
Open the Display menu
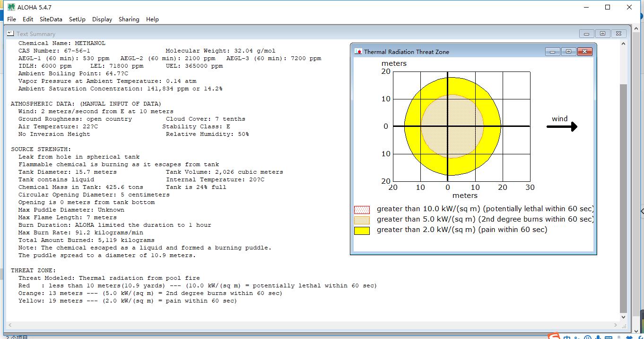pos(102,19)
